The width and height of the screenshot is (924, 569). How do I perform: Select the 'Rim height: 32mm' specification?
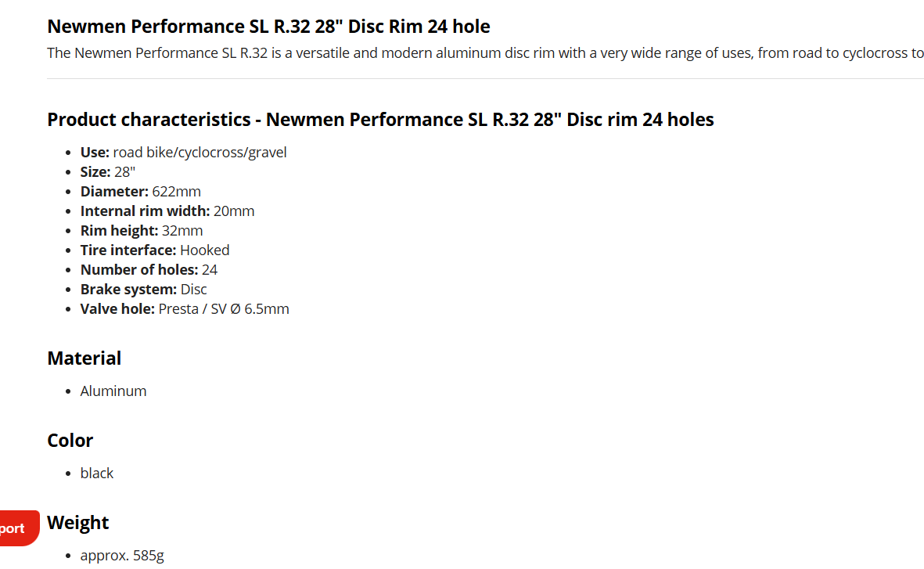click(x=142, y=231)
